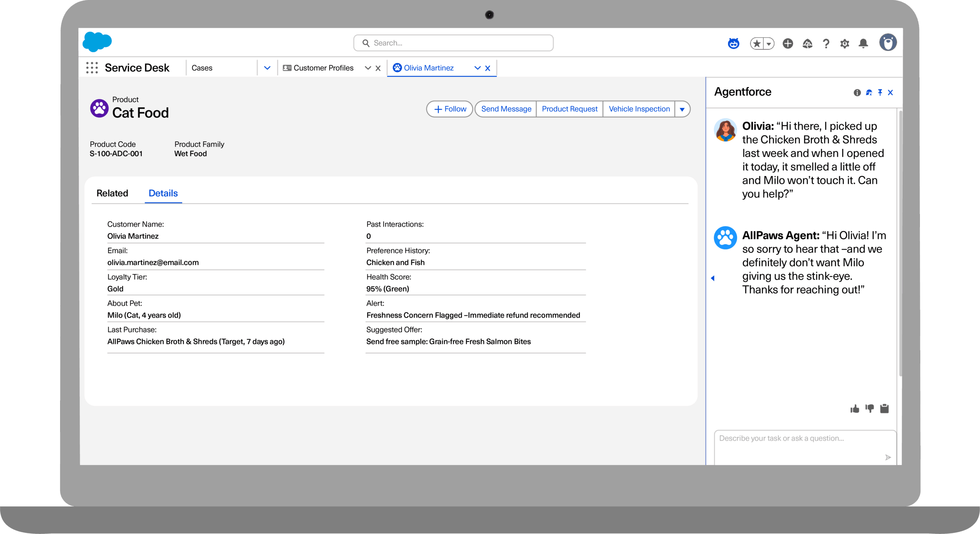
Task: Select the Loyalty Tier value Gold
Action: click(115, 289)
